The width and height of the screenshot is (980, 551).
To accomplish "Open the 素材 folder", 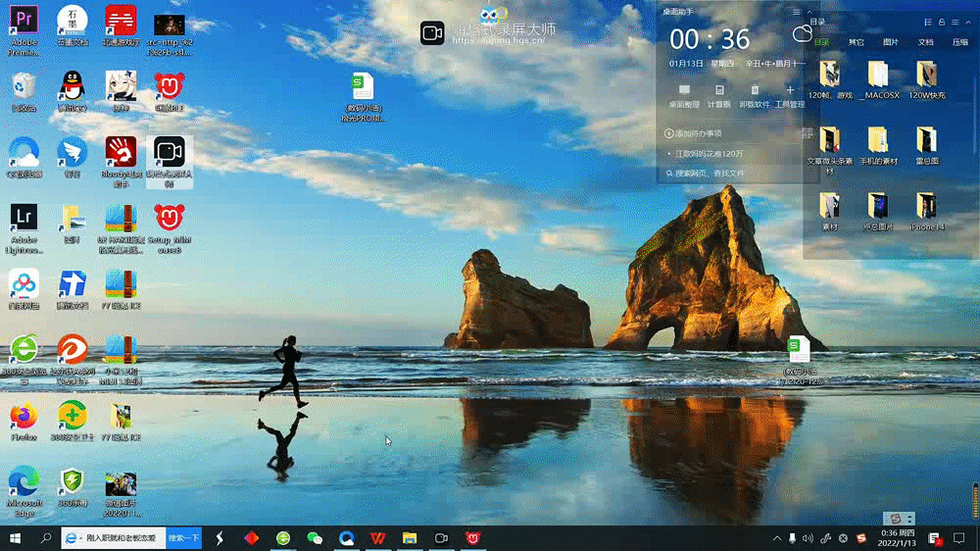I will click(x=829, y=212).
